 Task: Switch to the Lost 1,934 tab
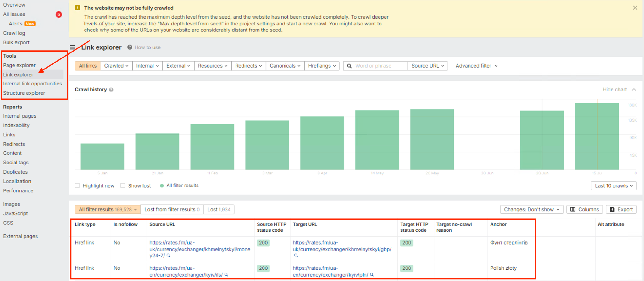pyautogui.click(x=219, y=209)
